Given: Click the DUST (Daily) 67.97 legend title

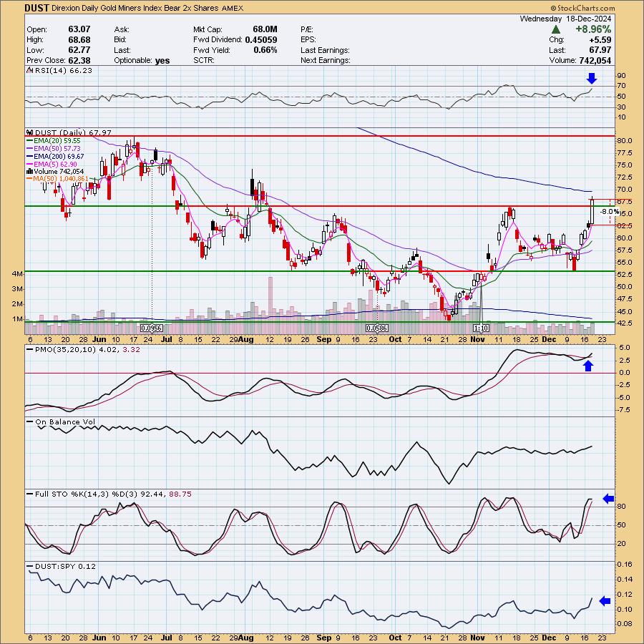Looking at the screenshot, I should click(x=73, y=132).
